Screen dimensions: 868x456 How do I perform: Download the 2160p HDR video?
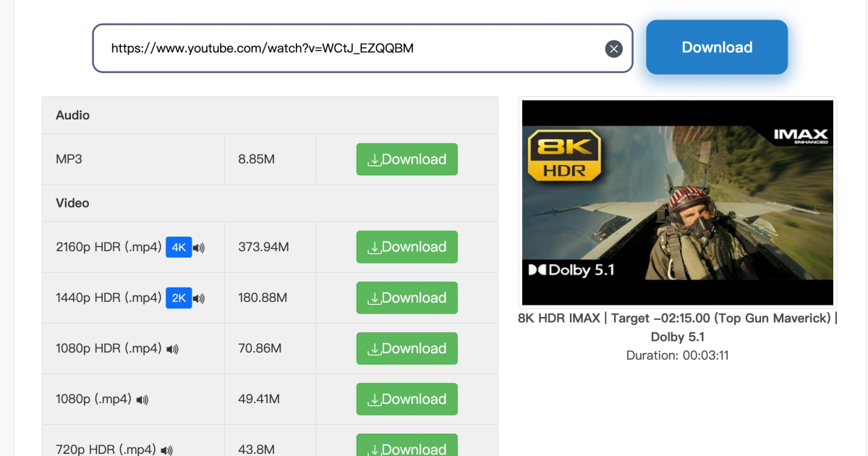407,247
